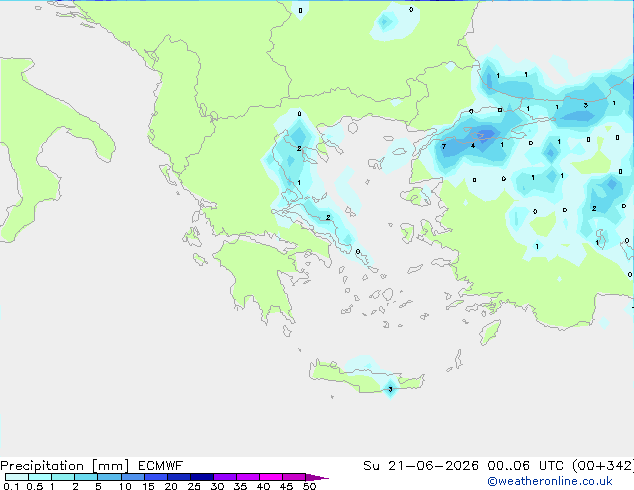Click the 15–20 mm legend swatch

pos(156,477)
